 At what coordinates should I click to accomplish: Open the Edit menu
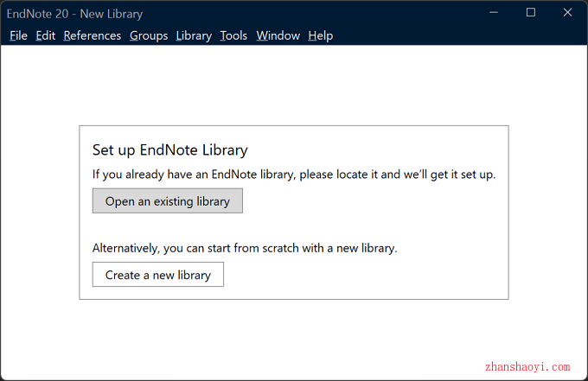[x=45, y=35]
